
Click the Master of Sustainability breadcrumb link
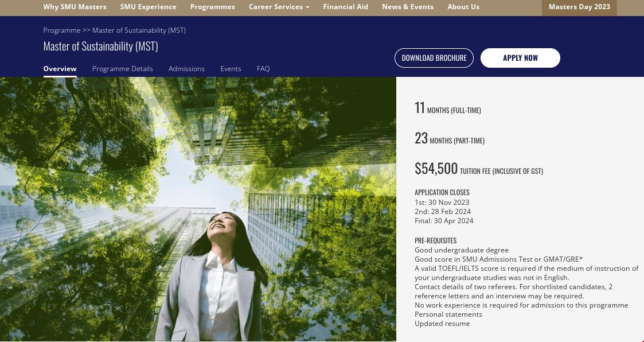[x=139, y=30]
